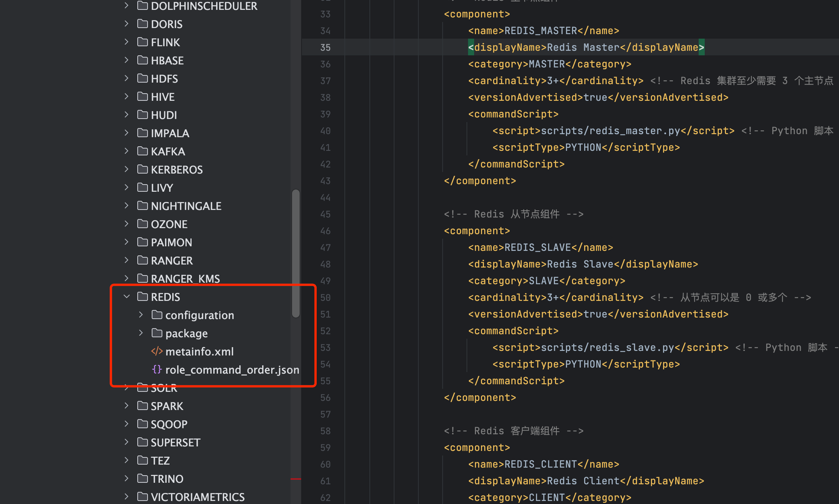Click the SUPERSET folder icon
Screen dimensions: 839x504
coord(143,442)
